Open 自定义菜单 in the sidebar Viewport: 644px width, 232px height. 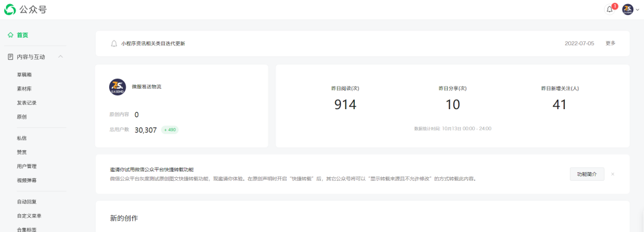pyautogui.click(x=29, y=215)
